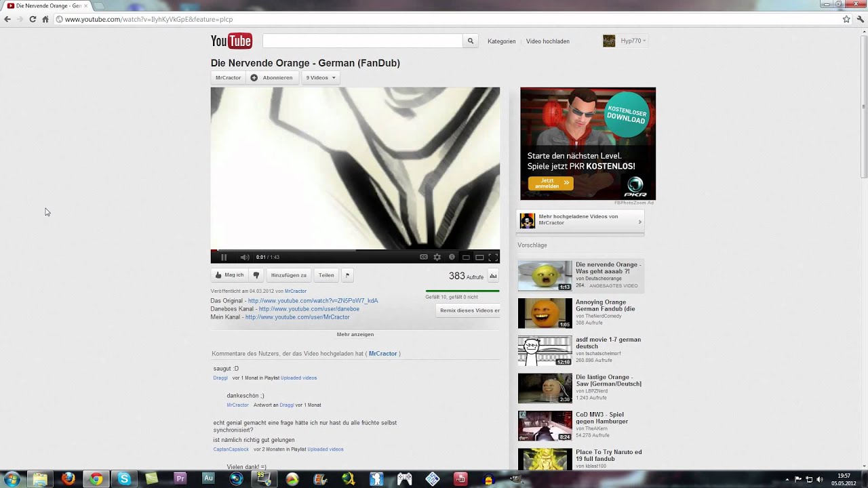Reload page with browser refresh icon
The height and width of the screenshot is (488, 868).
(x=33, y=20)
